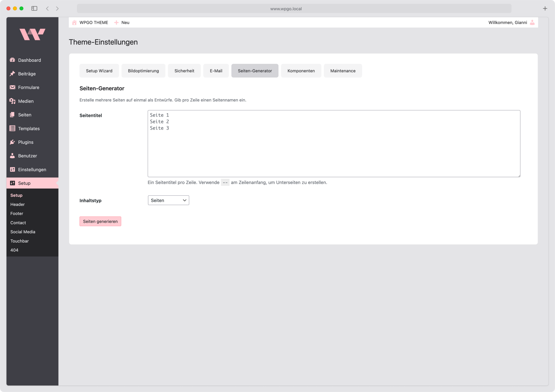Open the Komponenten tab

[x=301, y=71]
